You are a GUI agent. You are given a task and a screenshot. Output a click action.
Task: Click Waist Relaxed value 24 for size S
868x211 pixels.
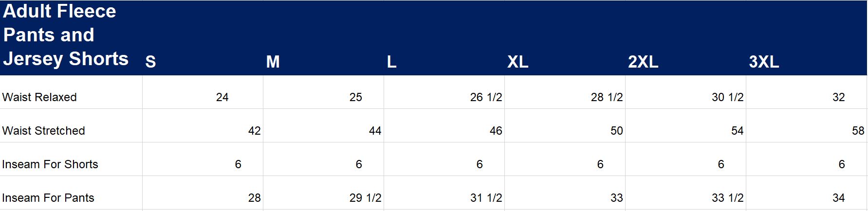[x=222, y=97]
